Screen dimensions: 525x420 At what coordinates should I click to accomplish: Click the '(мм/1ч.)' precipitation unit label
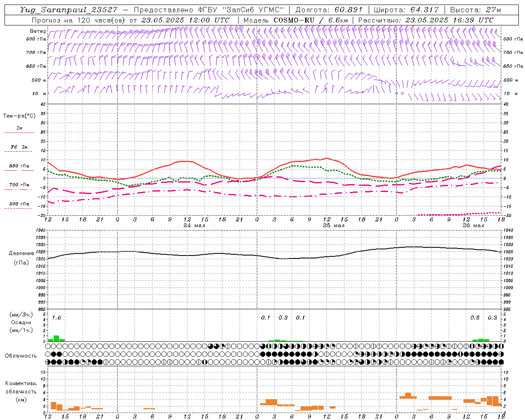pyautogui.click(x=21, y=330)
